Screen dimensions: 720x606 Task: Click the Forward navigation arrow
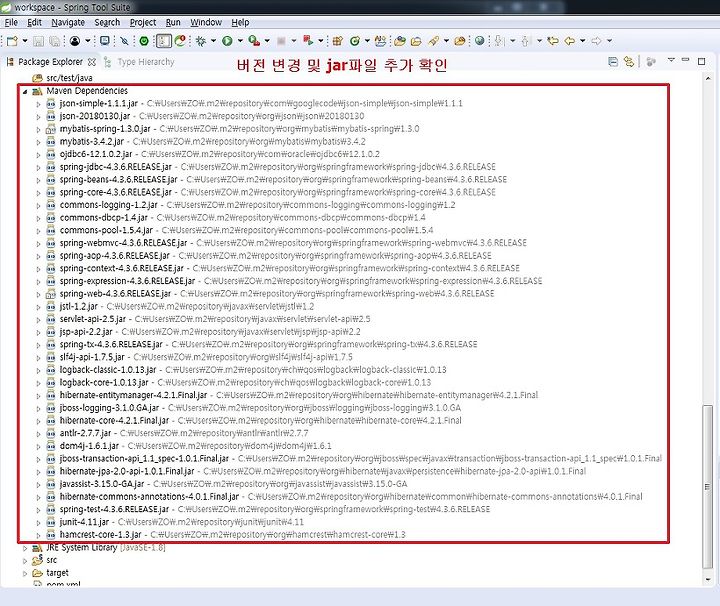tap(596, 41)
